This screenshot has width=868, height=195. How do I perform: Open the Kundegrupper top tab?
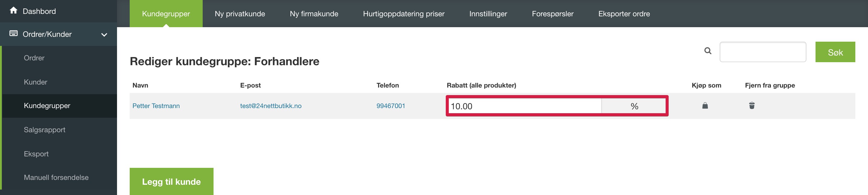(166, 14)
